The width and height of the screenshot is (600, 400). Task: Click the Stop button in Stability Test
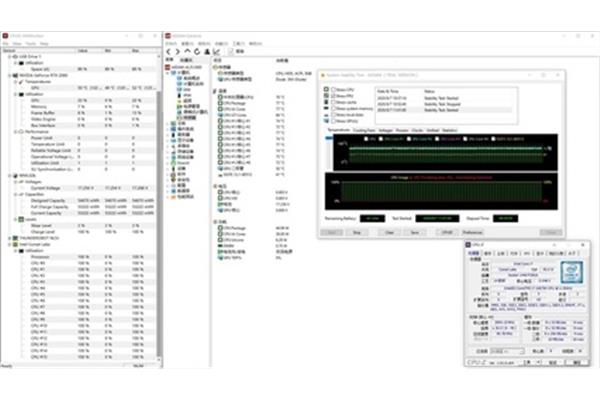point(357,232)
